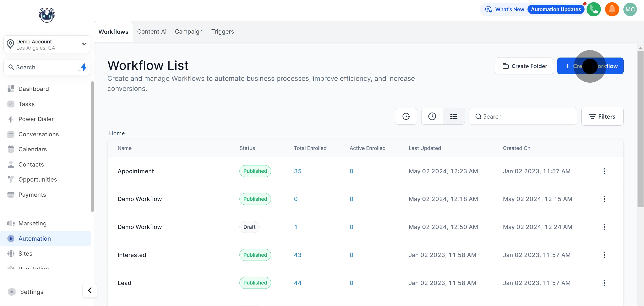Open three-dot menu for Lead workflow
This screenshot has width=644, height=306.
[604, 283]
